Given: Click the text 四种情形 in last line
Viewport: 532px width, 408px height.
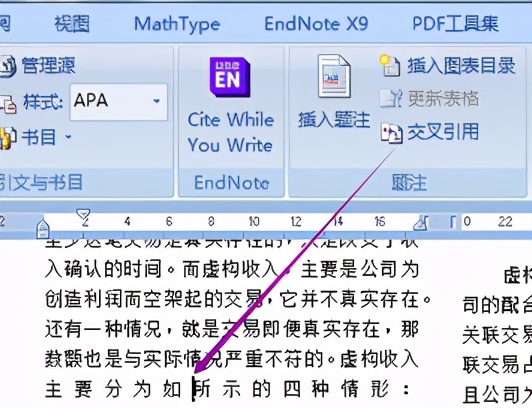Looking at the screenshot, I should point(336,389).
